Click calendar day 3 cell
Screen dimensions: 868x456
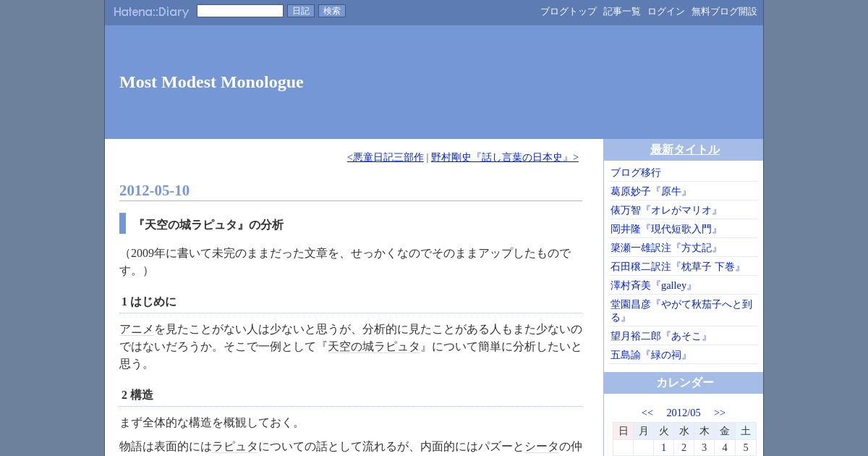click(x=705, y=447)
